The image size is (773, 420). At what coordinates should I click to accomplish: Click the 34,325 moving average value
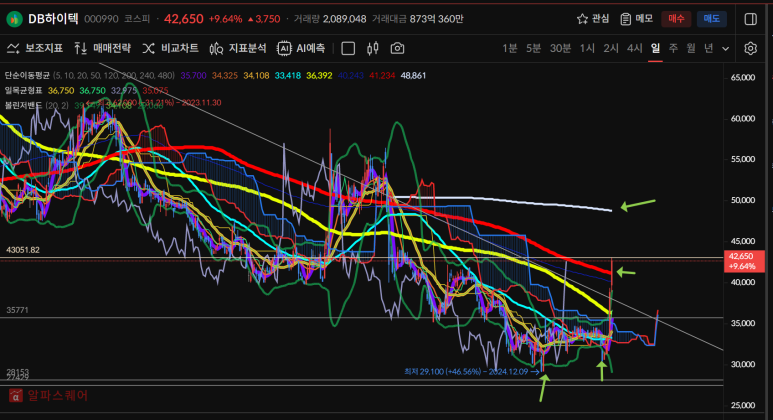[x=225, y=75]
